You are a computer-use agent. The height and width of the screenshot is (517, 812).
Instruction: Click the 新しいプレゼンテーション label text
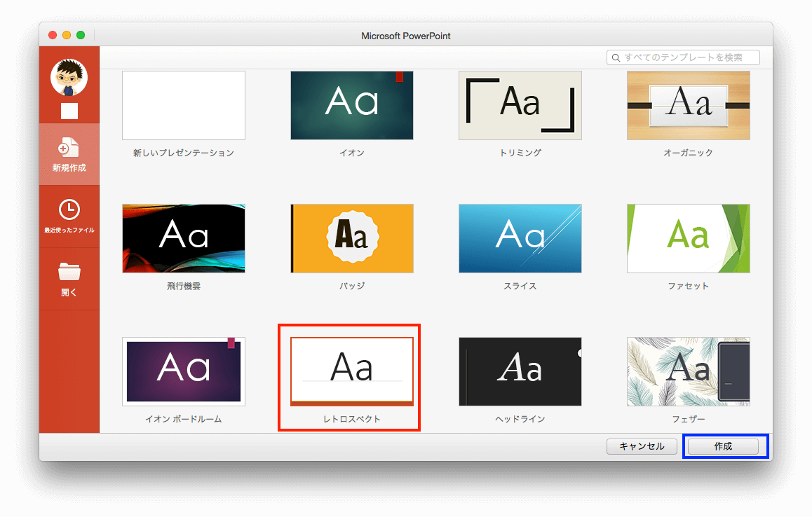tap(183, 153)
